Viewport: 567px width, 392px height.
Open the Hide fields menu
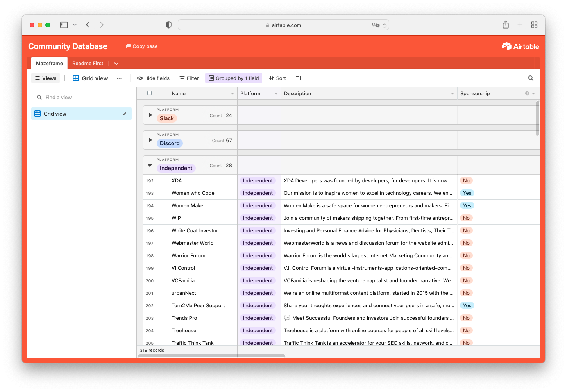point(153,78)
